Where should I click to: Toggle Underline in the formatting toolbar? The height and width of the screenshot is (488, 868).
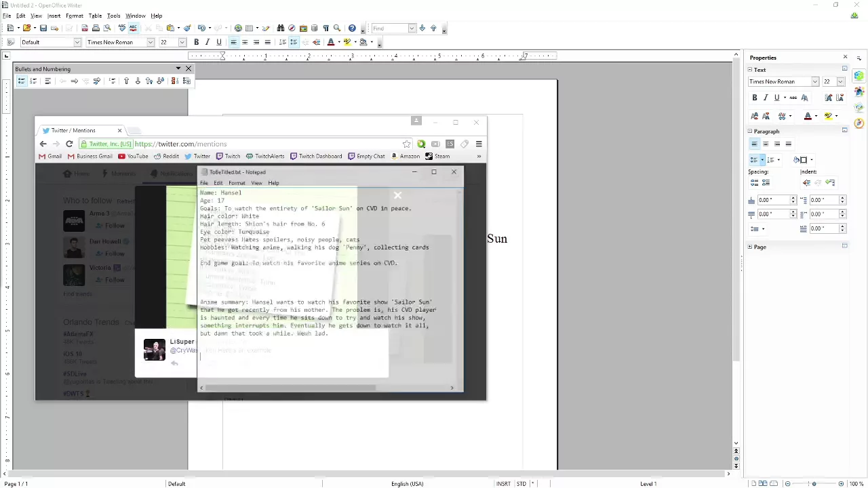coord(219,42)
